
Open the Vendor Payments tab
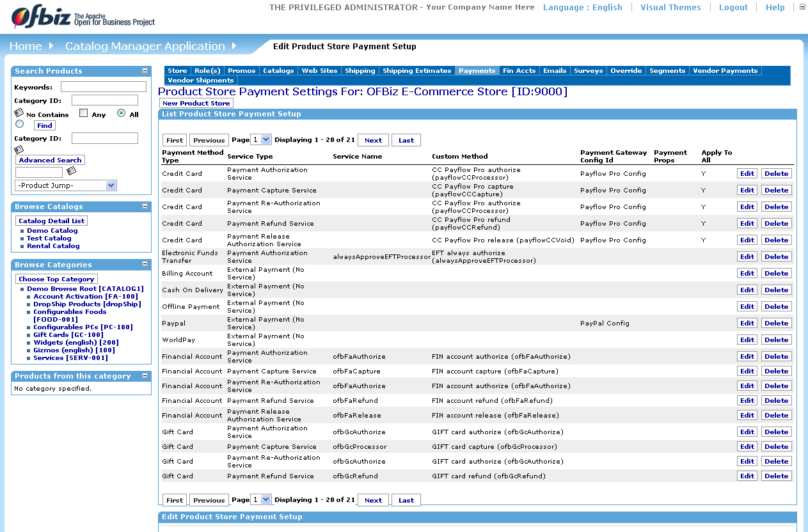click(x=725, y=70)
